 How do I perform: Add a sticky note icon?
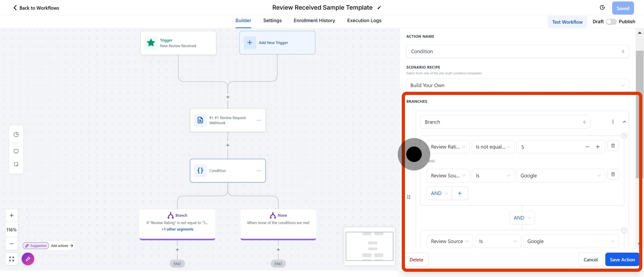[16, 164]
